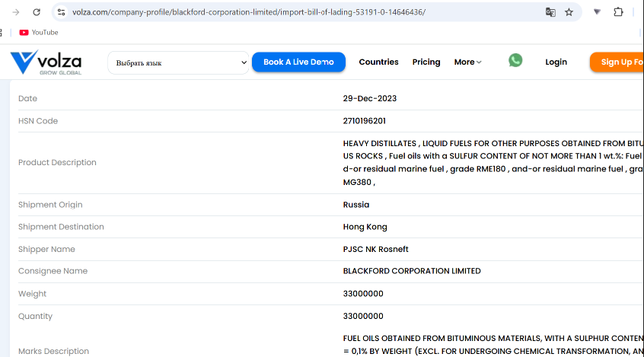Click the Shipment Origin label
Viewport: 644px width, 357px height.
50,205
